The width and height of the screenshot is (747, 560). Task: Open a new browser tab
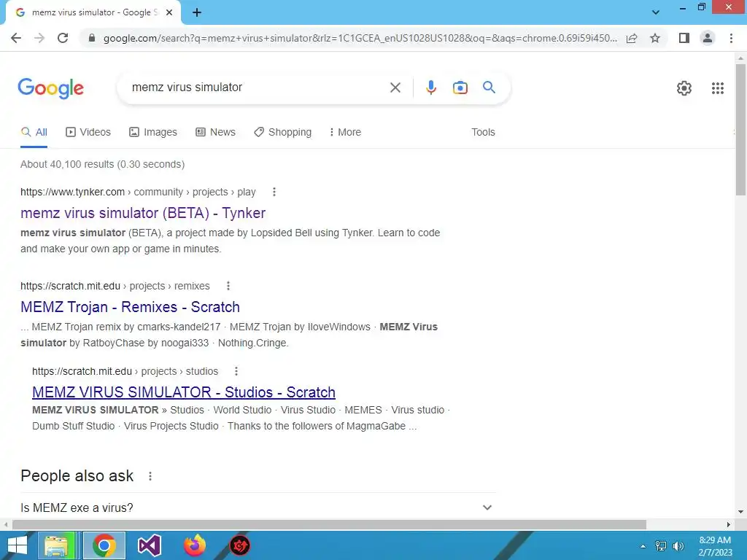[x=197, y=13]
